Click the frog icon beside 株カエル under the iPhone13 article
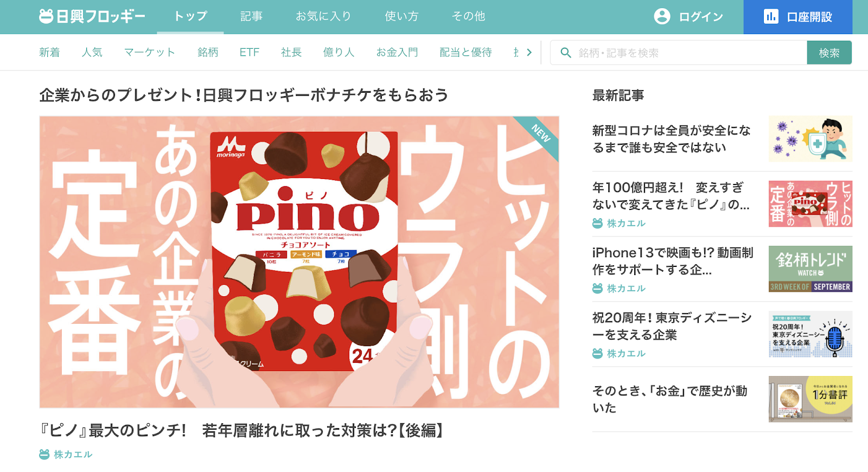The height and width of the screenshot is (472, 868). point(597,288)
